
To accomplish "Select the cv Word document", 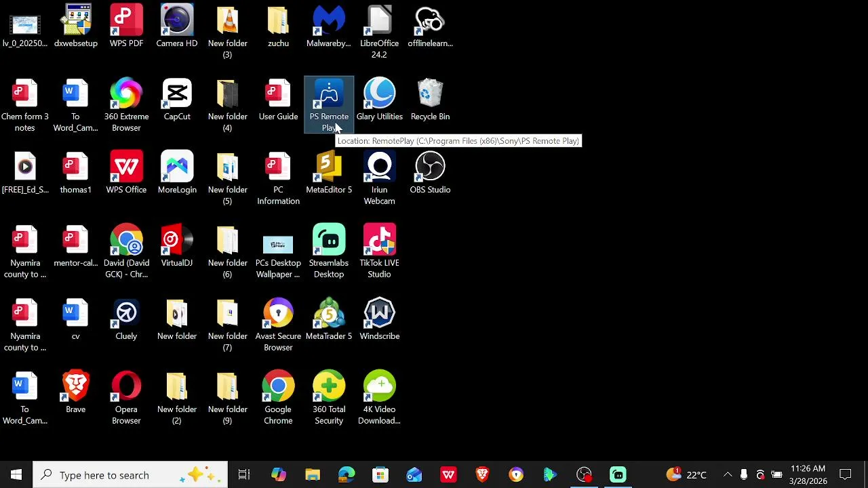I will point(75,320).
